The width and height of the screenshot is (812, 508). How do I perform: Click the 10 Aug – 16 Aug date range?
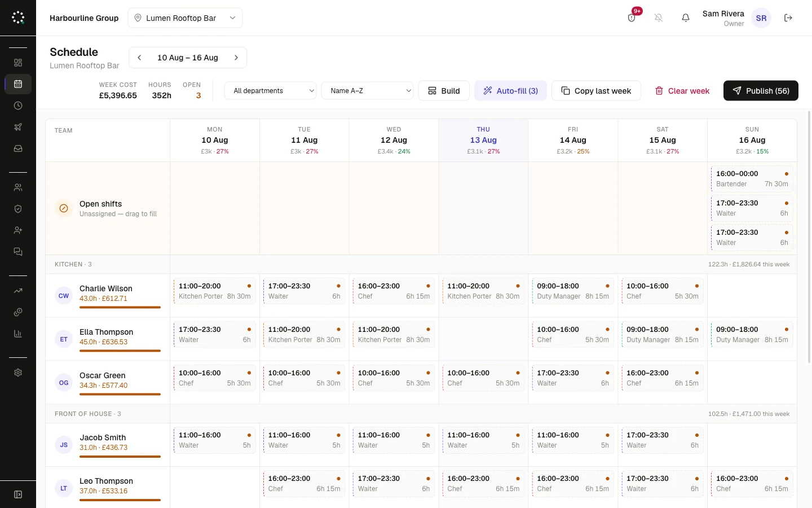coord(188,58)
